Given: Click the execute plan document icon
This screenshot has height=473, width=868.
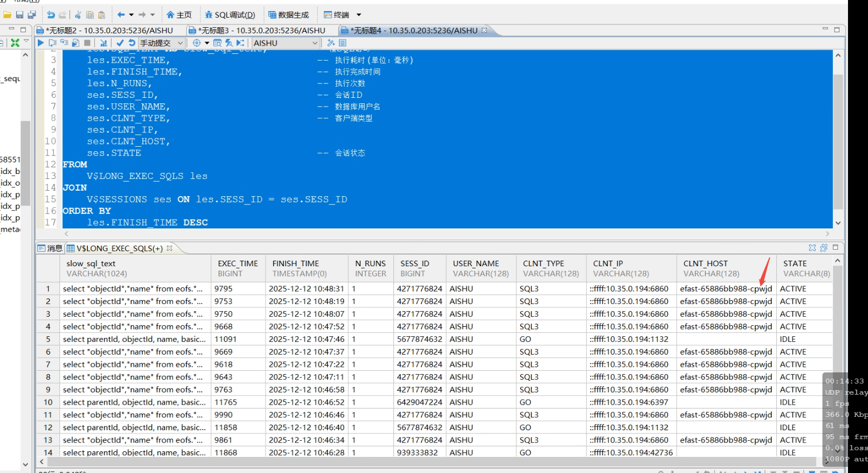Looking at the screenshot, I should coord(76,43).
